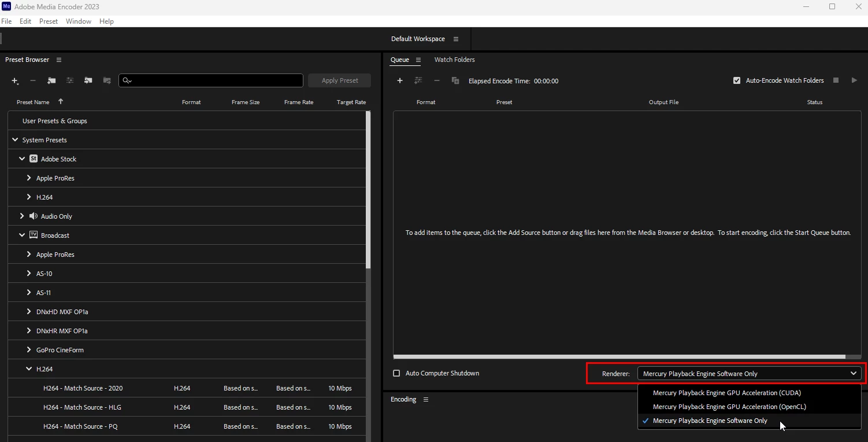Click Delete Preset minus icon in Preset Browser
Image resolution: width=868 pixels, height=442 pixels.
tap(33, 80)
